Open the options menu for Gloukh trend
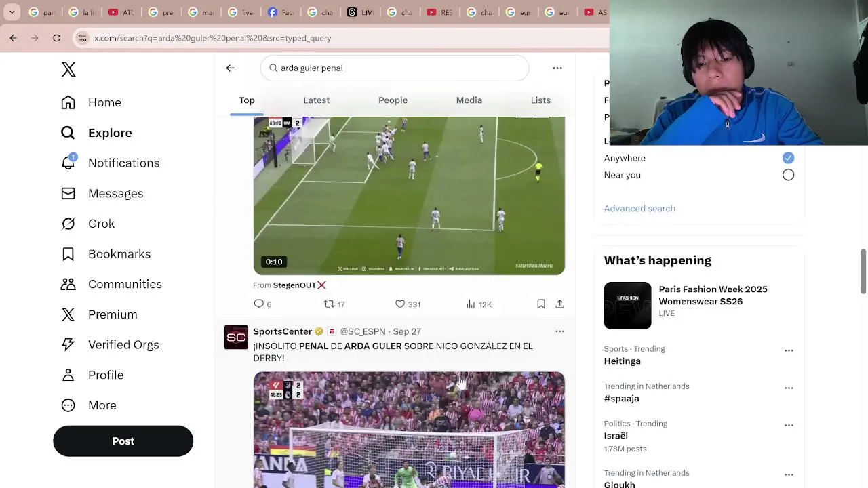Screen dimensions: 868x488 (789, 475)
